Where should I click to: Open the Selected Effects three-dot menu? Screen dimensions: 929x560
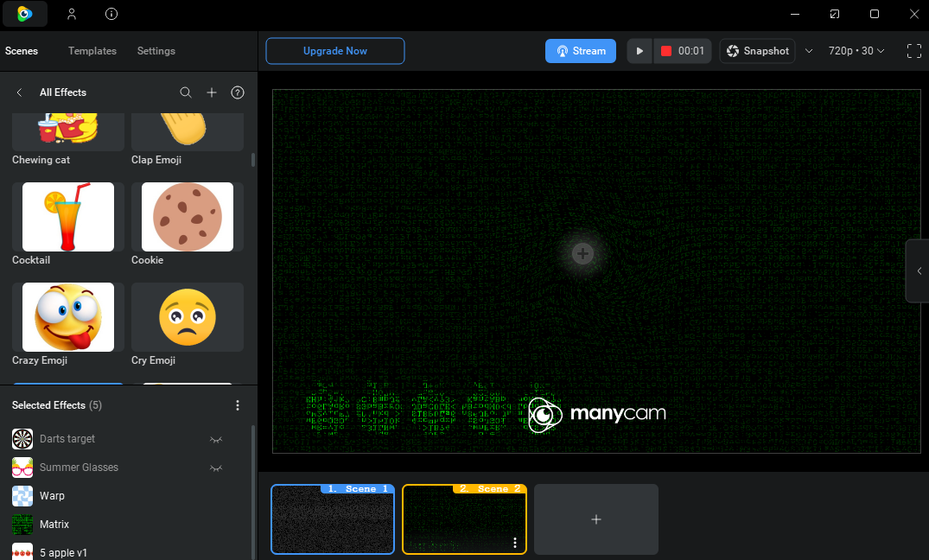[238, 404]
